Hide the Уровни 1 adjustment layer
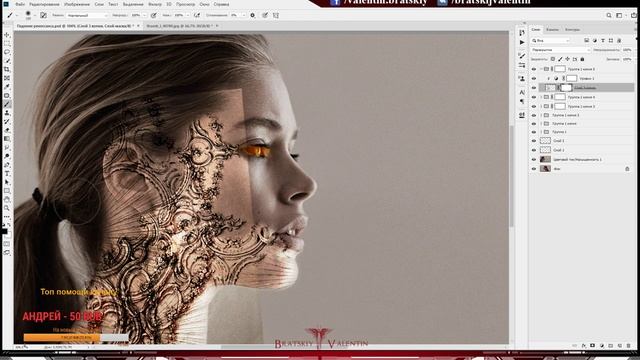Image resolution: width=640 pixels, height=360 pixels. tap(534, 78)
